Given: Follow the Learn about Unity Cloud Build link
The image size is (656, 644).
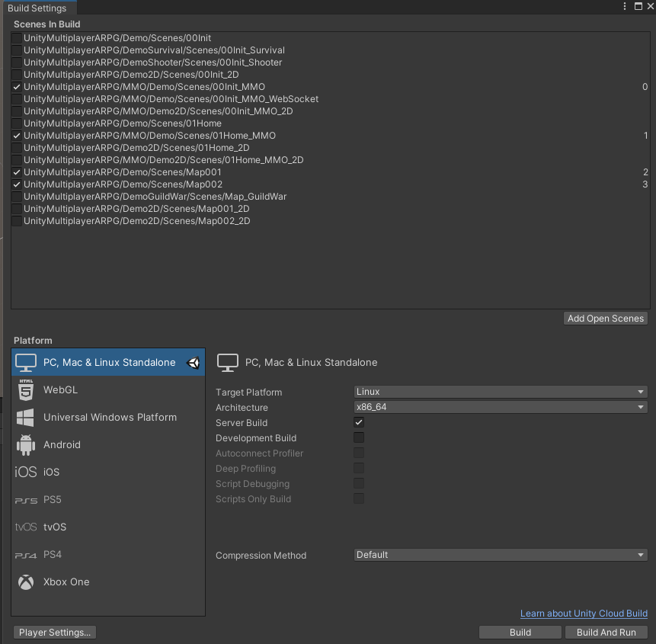Looking at the screenshot, I should pyautogui.click(x=584, y=613).
